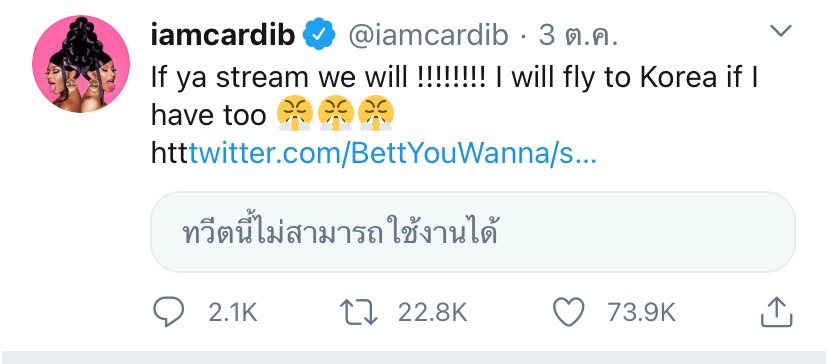Click the tweet text about Korea
The height and width of the screenshot is (364, 828).
(455, 96)
